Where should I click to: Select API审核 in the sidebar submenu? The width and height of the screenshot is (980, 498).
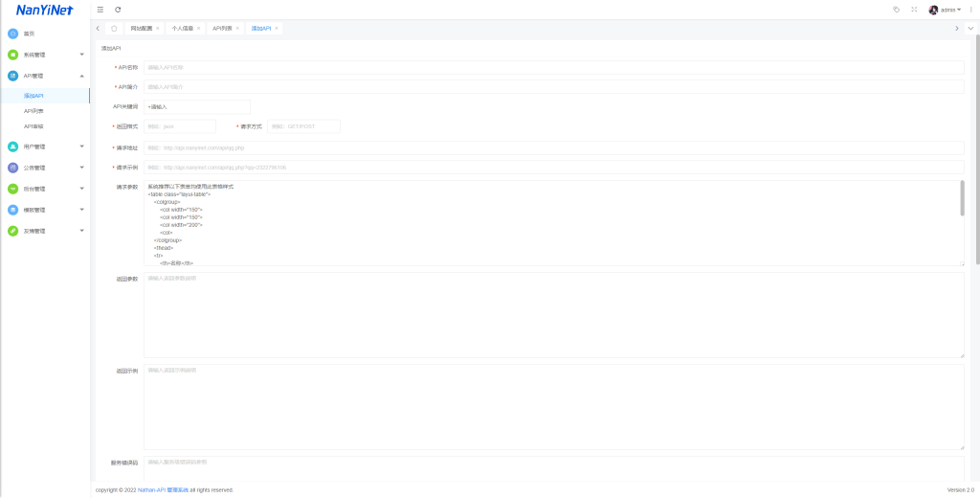[x=33, y=126]
